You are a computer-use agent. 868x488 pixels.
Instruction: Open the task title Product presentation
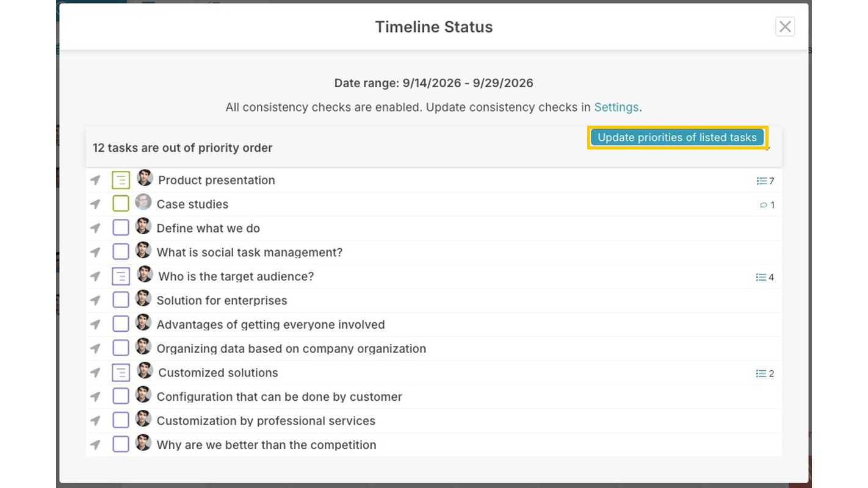click(x=217, y=180)
